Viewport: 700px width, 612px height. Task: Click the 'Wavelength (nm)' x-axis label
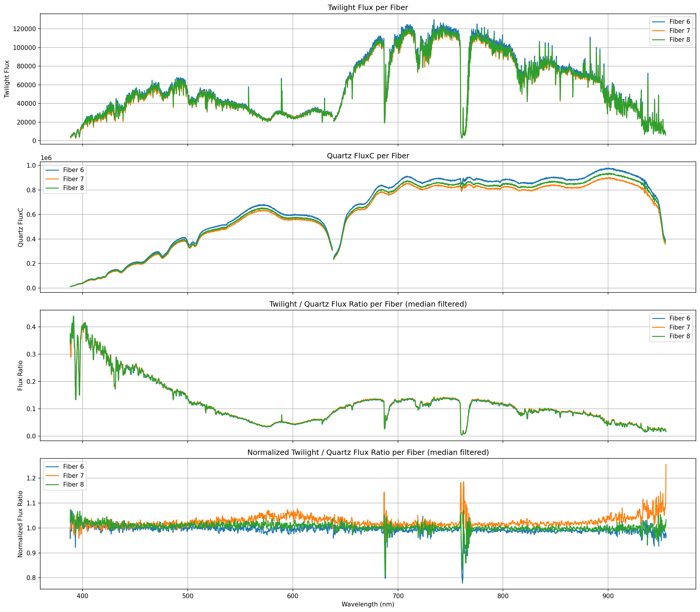(x=367, y=604)
